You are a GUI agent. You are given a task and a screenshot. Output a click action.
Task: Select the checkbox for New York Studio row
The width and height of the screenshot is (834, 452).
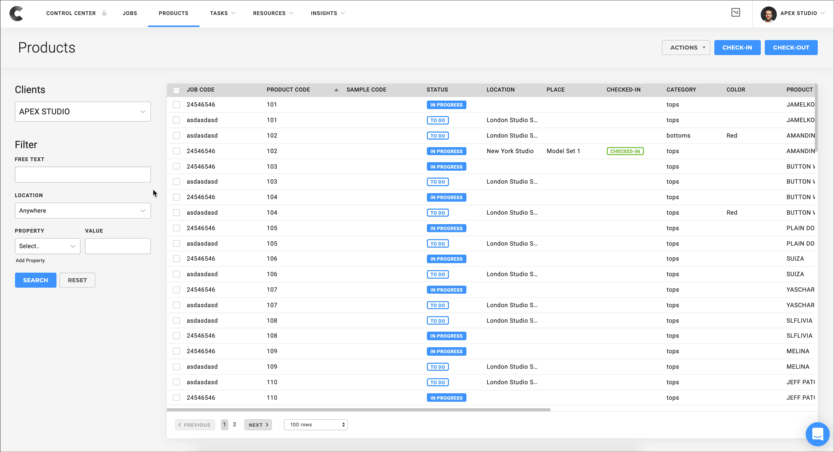coord(177,151)
